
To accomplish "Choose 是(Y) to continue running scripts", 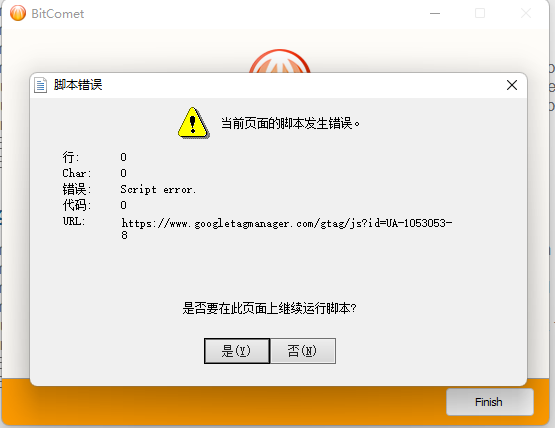I will [237, 351].
